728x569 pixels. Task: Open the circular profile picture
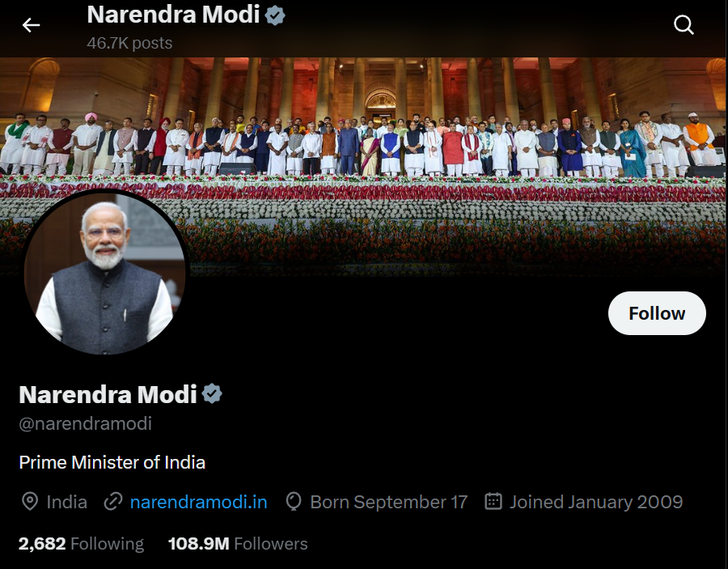[x=105, y=273]
